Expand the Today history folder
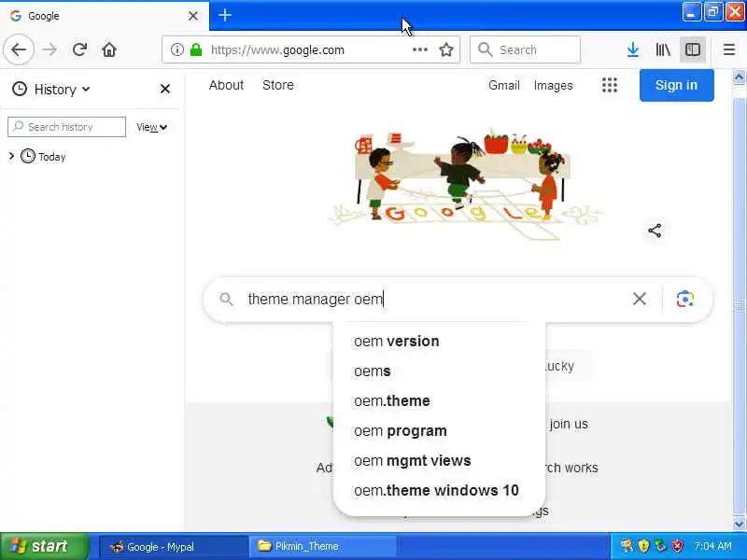The image size is (747, 560). point(12,156)
